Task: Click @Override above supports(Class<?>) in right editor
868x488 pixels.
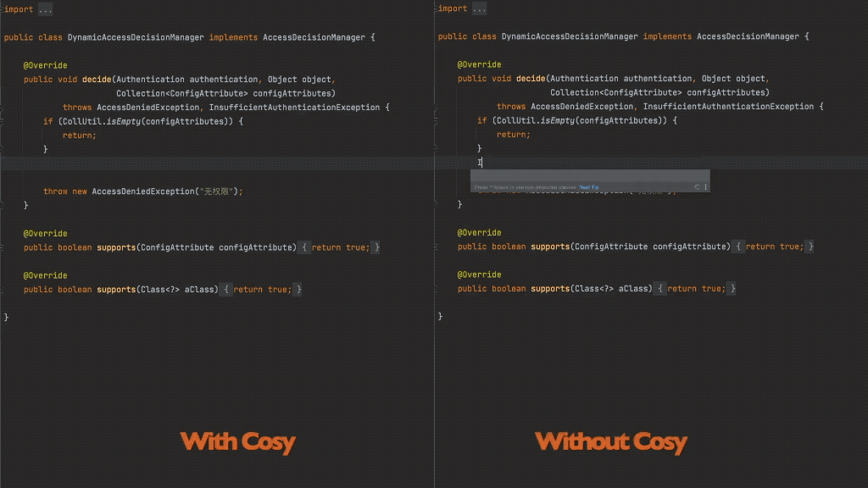Action: (480, 274)
